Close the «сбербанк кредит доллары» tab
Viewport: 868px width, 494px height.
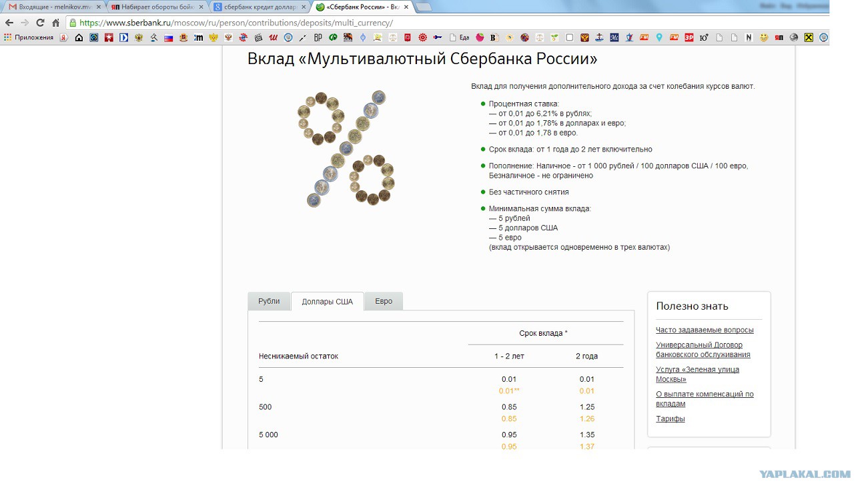coord(304,7)
